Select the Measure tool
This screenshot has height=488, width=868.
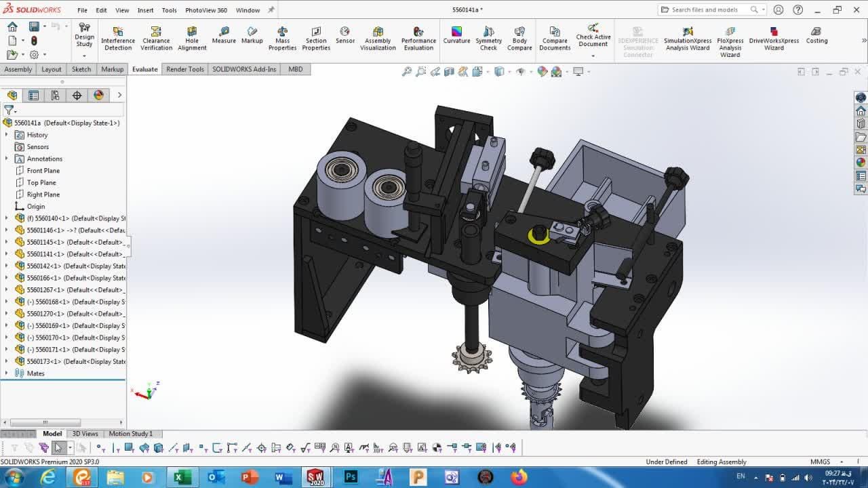coord(224,36)
